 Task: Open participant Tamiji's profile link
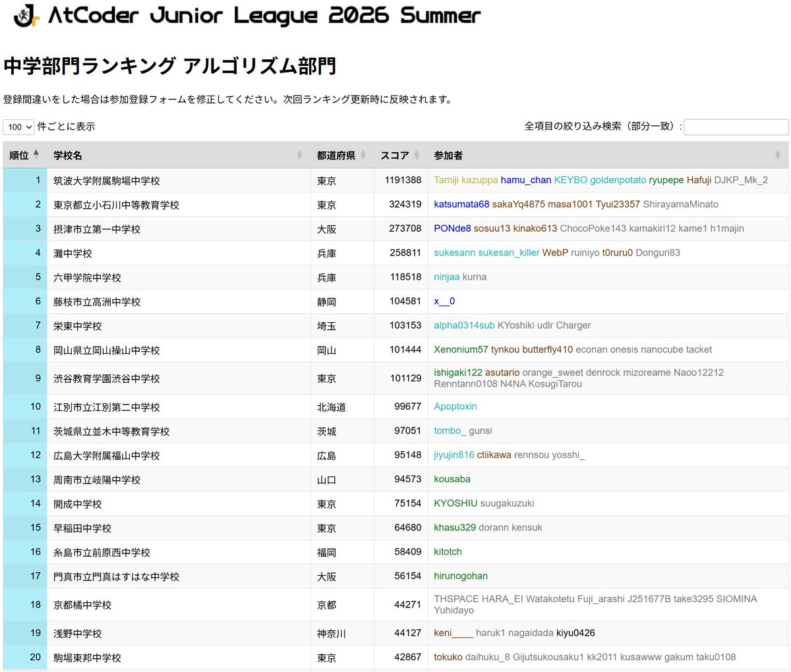(x=446, y=180)
